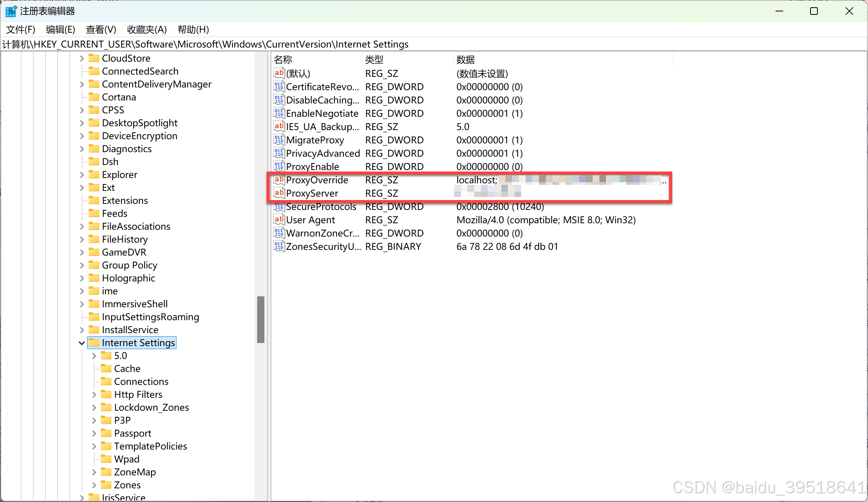The height and width of the screenshot is (502, 868).
Task: Click the Registry Editor title bar icon
Action: [11, 11]
